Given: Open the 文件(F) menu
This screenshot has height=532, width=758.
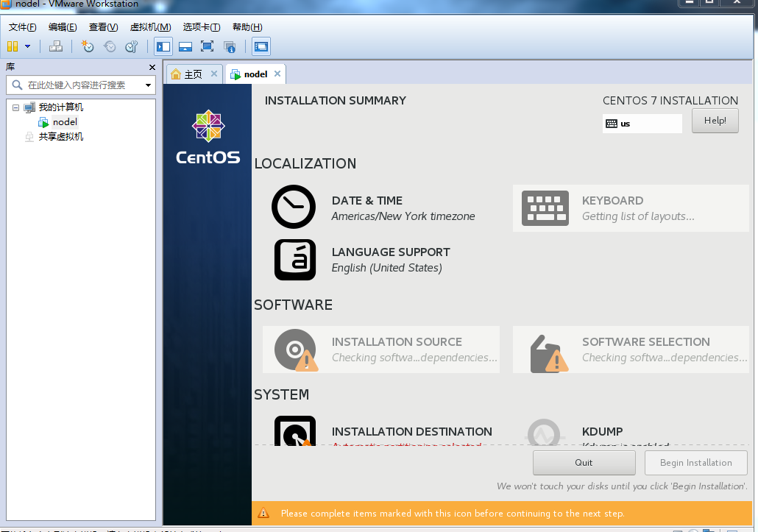Looking at the screenshot, I should pyautogui.click(x=22, y=27).
